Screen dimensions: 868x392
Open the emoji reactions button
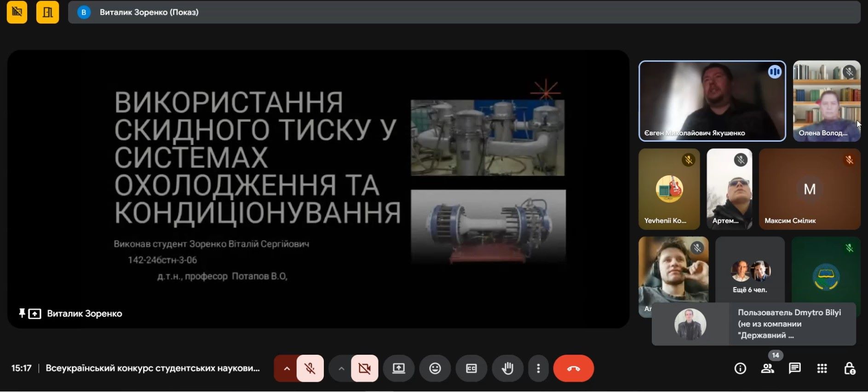click(435, 369)
